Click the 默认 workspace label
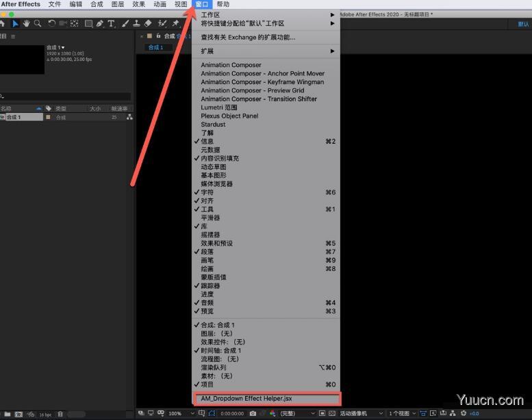 click(523, 24)
